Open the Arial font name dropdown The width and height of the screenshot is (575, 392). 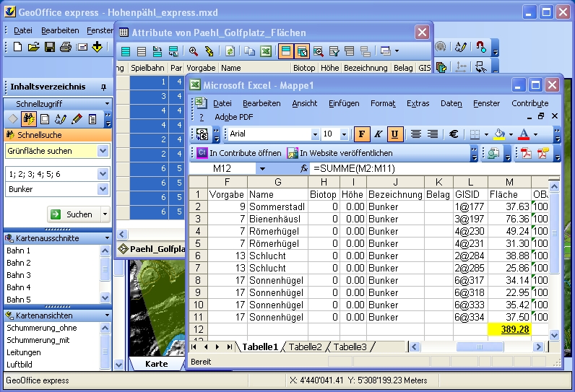(x=315, y=134)
